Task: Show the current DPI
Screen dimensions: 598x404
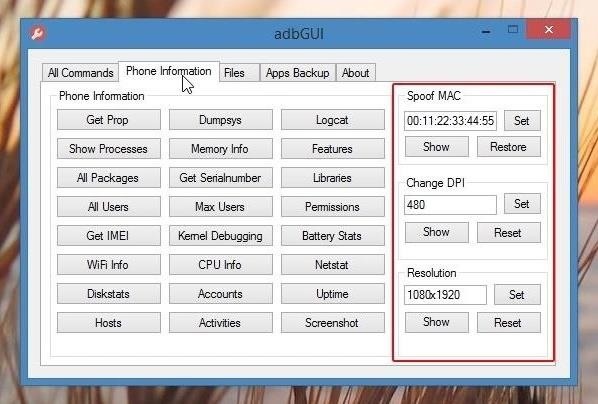Action: (437, 232)
